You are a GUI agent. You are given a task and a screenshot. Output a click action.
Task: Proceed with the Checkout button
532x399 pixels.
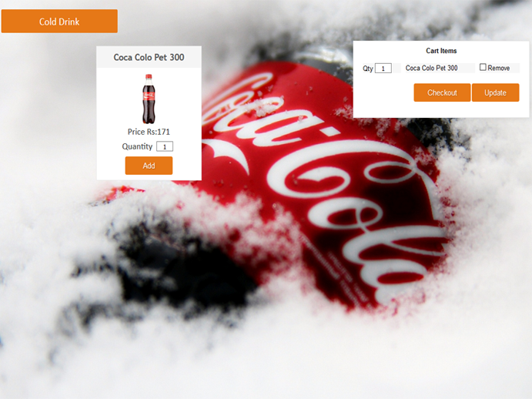pos(442,92)
